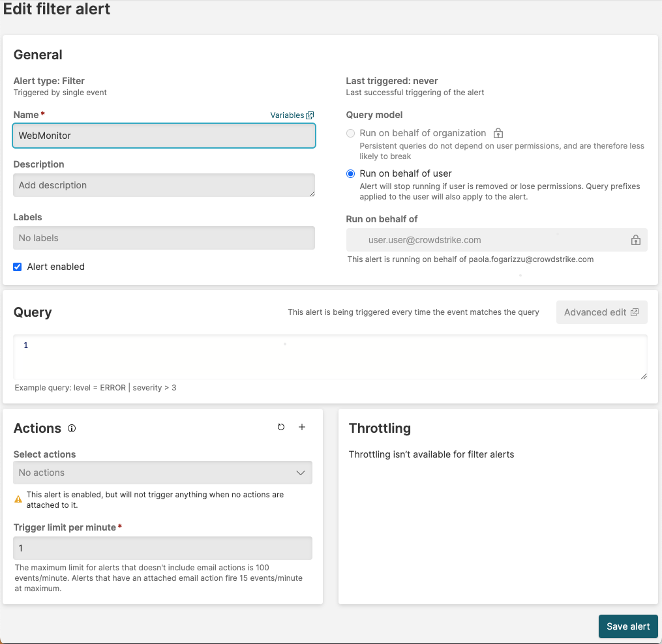The height and width of the screenshot is (644, 662).
Task: Click the lock icon in run-on-behalf field
Action: coord(635,240)
